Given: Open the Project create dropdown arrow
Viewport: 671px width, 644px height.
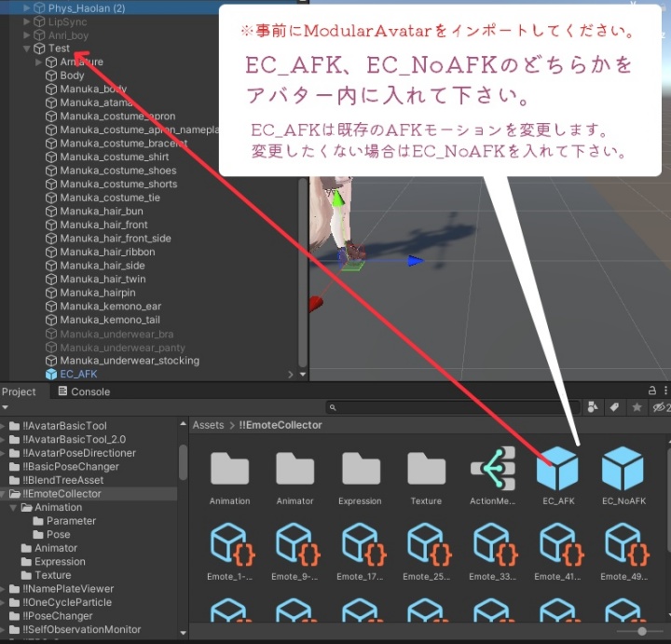Looking at the screenshot, I should 5,407.
